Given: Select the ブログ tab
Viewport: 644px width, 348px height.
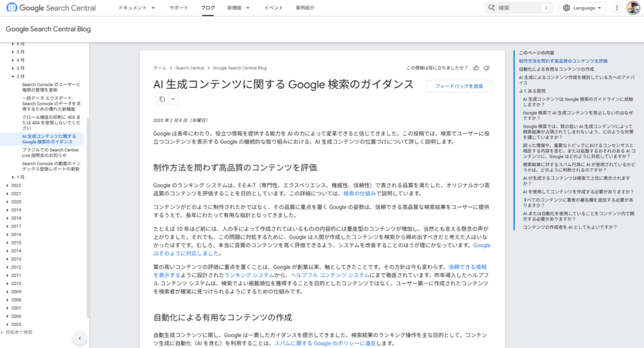Looking at the screenshot, I should [208, 8].
